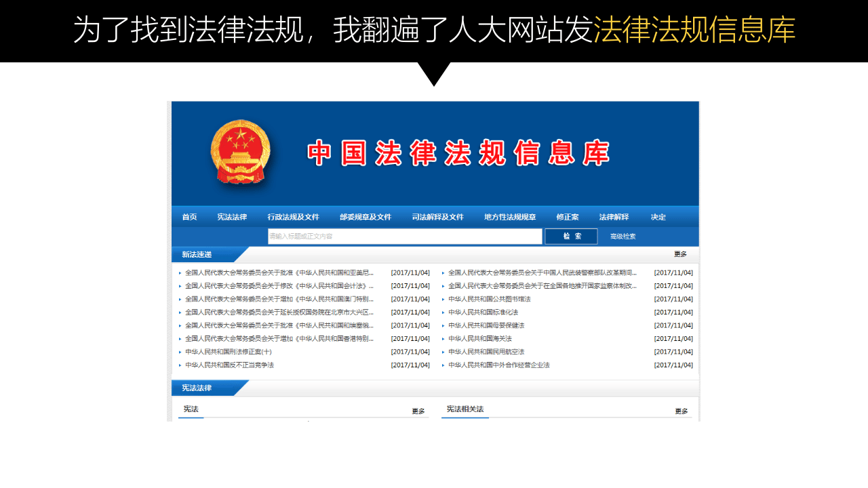Open the 宪法法律 navigation item
Image resolution: width=868 pixels, height=488 pixels.
(x=231, y=217)
